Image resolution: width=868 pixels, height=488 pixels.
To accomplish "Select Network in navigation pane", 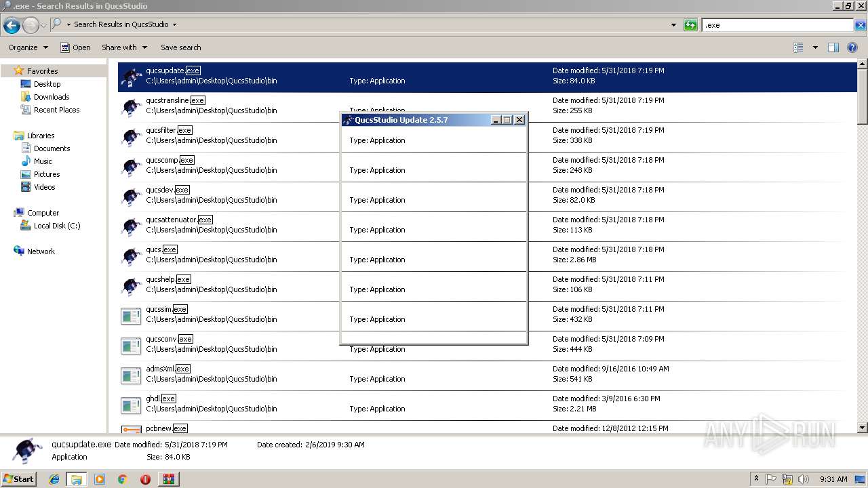I will click(x=41, y=251).
